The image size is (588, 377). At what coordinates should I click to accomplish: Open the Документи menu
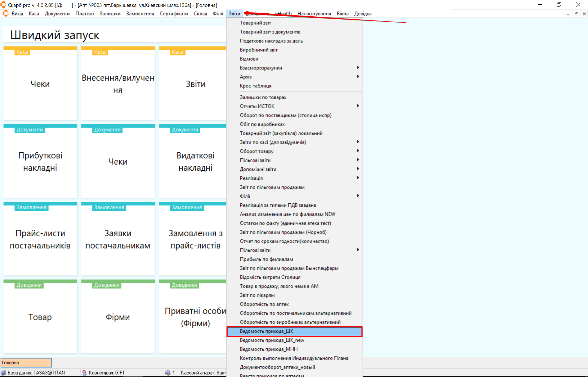[57, 14]
